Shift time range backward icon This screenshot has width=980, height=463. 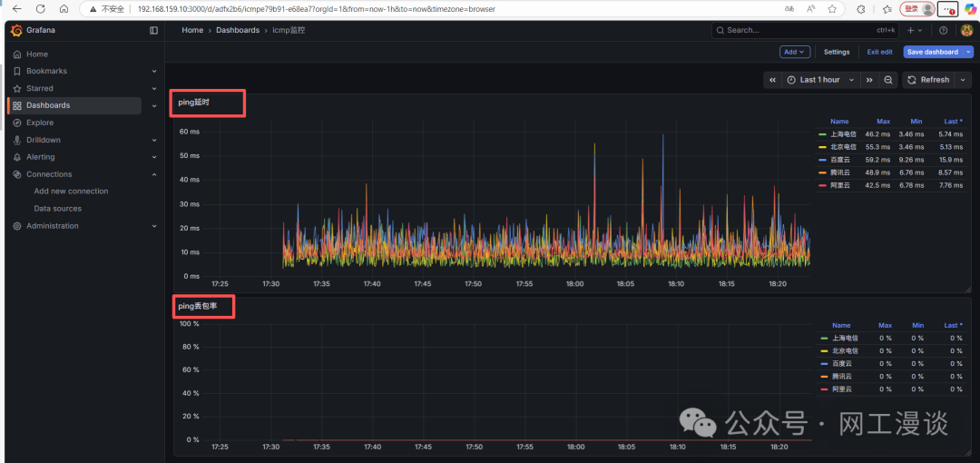(772, 80)
